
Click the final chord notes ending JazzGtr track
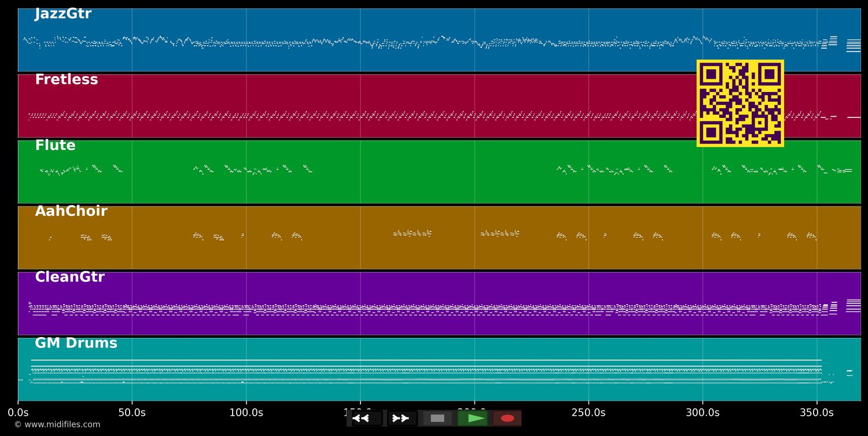(x=853, y=45)
